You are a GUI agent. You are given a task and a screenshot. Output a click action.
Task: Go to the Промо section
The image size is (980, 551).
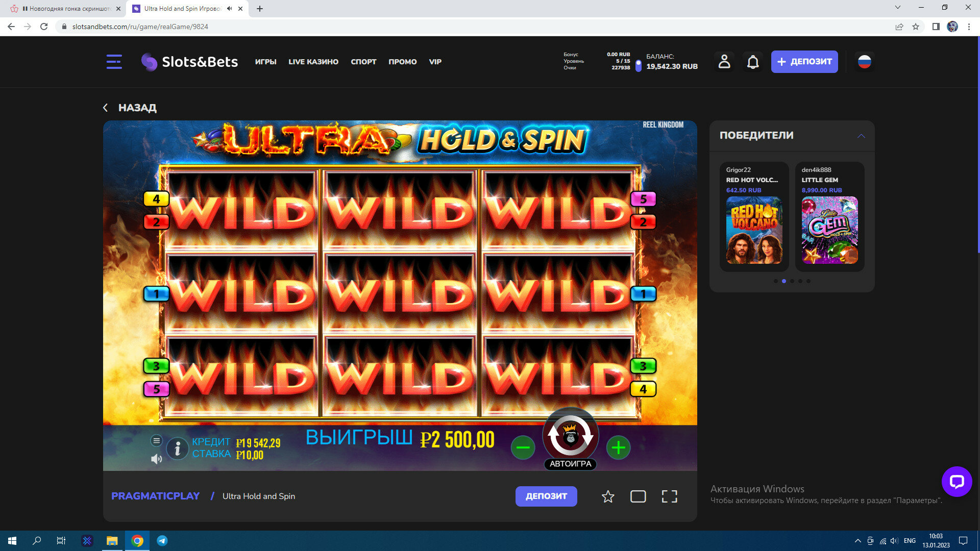(x=402, y=62)
